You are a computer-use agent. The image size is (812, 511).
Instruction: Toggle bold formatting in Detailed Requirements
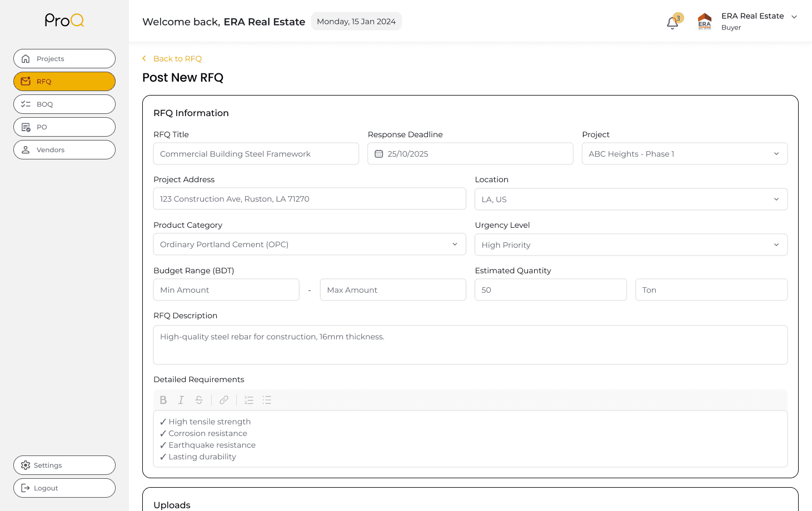coord(163,400)
